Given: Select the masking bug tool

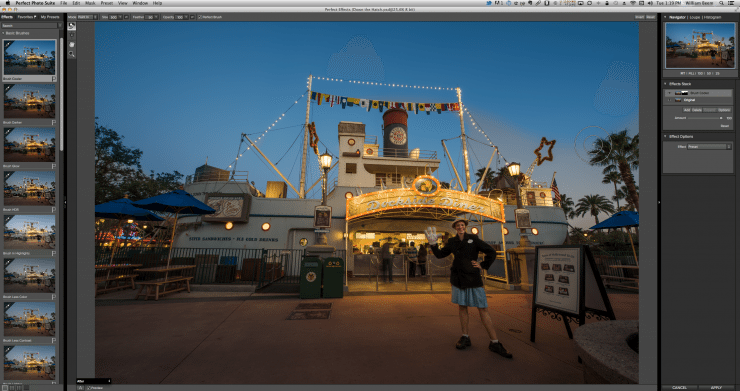Looking at the screenshot, I should pos(72,35).
